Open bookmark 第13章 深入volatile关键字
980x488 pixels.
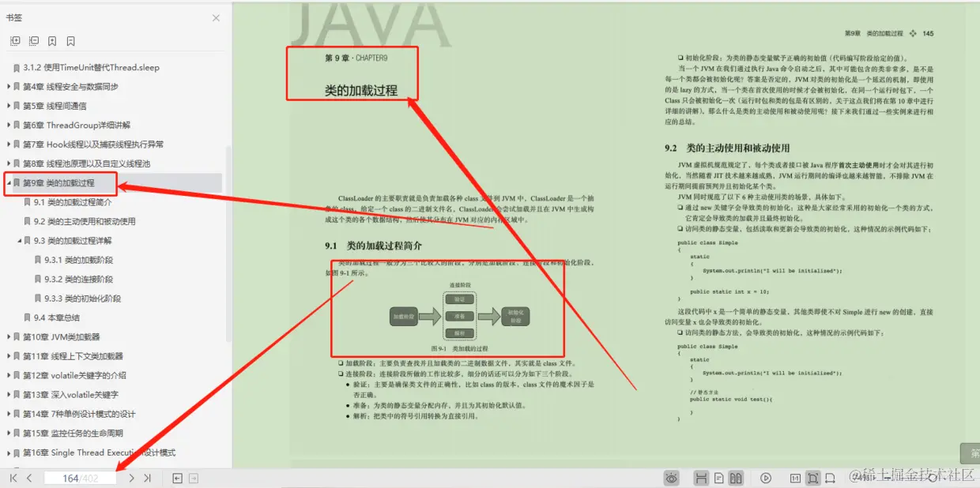70,395
